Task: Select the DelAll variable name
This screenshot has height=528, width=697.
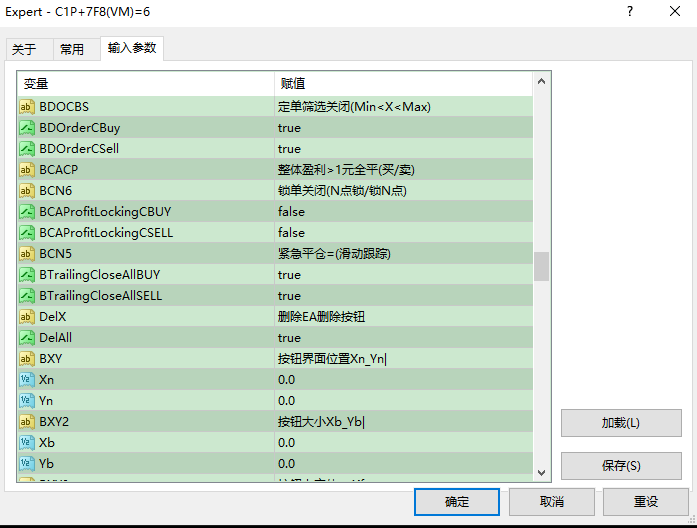Action: [55, 338]
